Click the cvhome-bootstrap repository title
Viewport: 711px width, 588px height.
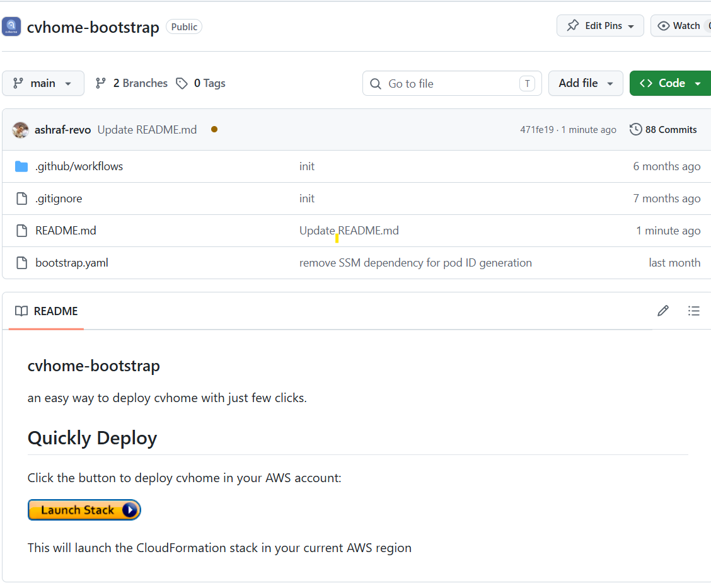point(93,27)
